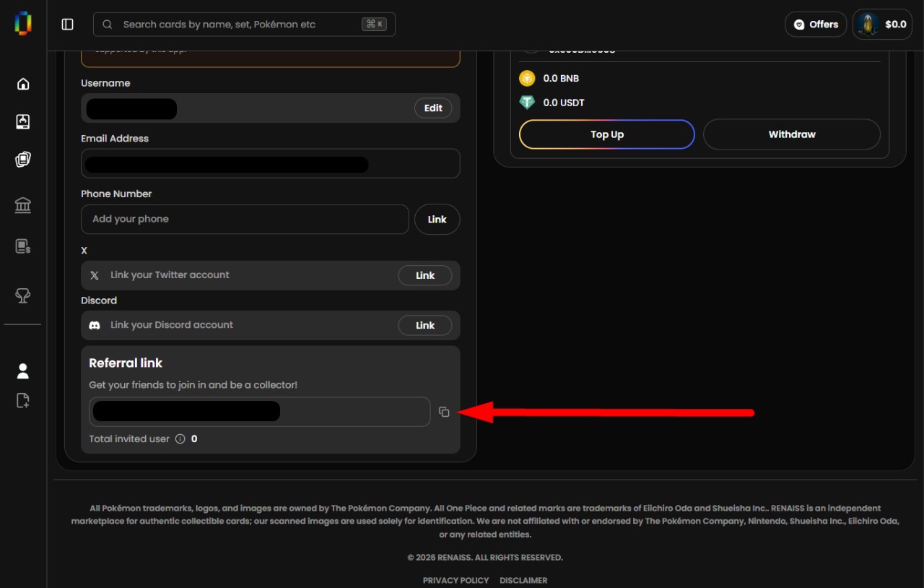Open the Privacy Policy footer link

click(456, 580)
